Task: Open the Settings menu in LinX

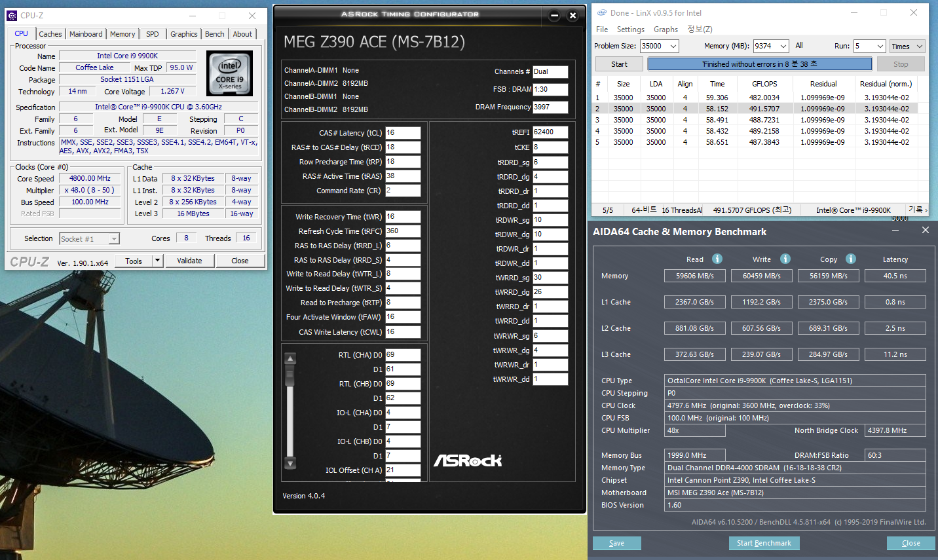Action: pos(631,29)
